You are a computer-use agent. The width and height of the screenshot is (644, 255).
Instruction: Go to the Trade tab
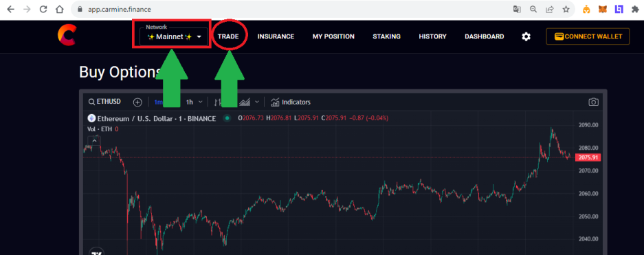[228, 36]
